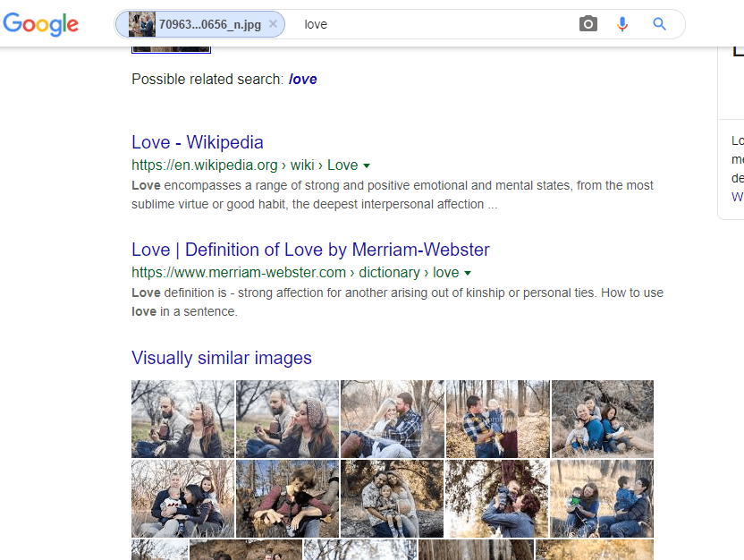Click the search box containing 'love'
Viewport: 744px width, 560px height.
429,24
